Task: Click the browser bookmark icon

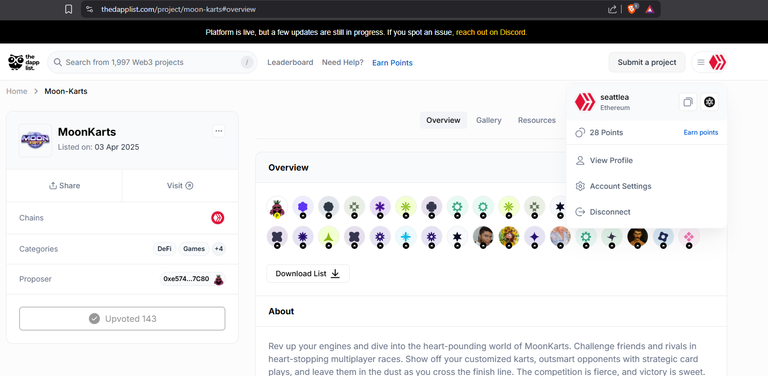Action: [69, 9]
